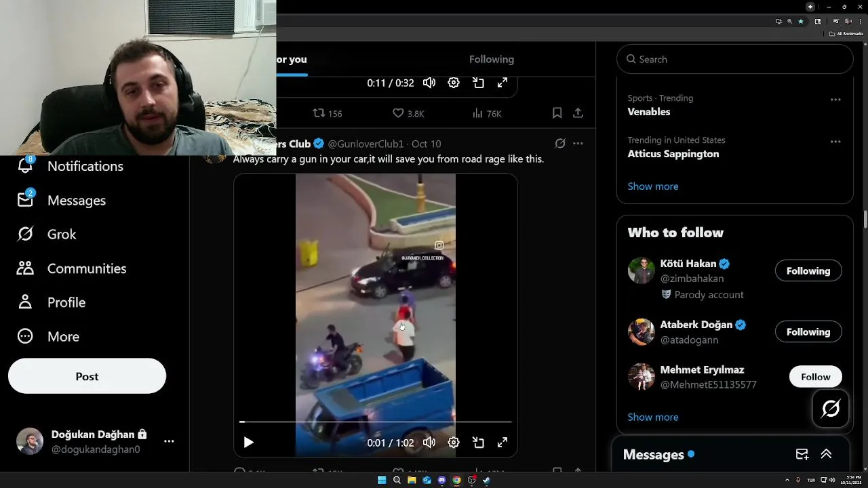
Task: Bookmark the top tweet
Action: click(x=557, y=113)
